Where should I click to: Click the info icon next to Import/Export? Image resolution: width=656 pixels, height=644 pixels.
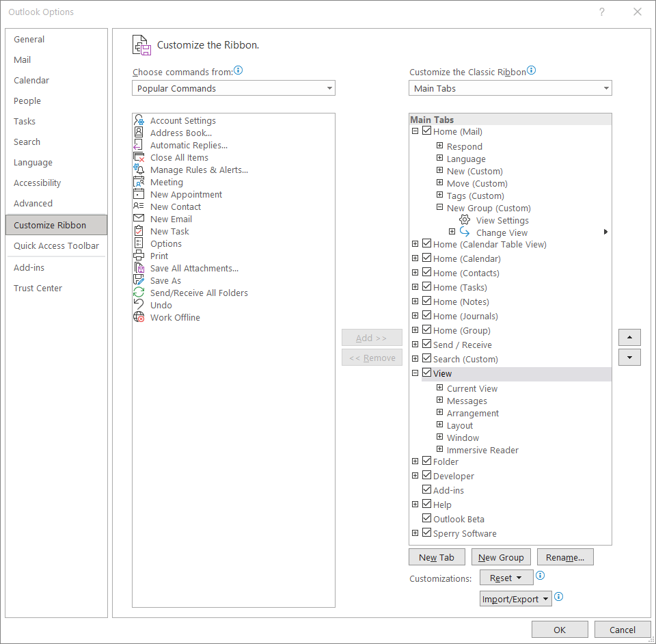[x=558, y=597]
